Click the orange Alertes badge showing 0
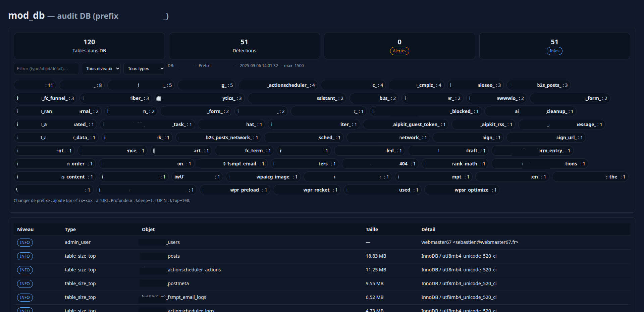This screenshot has width=644, height=312. [x=399, y=51]
